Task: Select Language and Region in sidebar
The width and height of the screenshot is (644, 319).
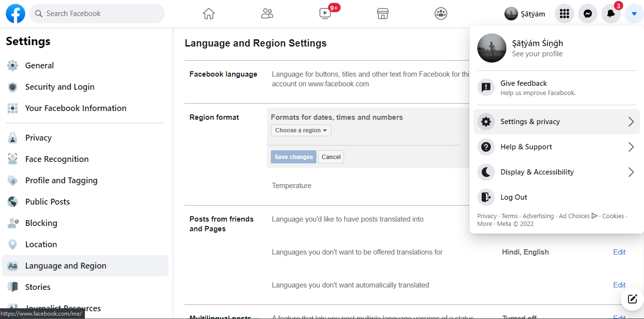Action: 85,266
